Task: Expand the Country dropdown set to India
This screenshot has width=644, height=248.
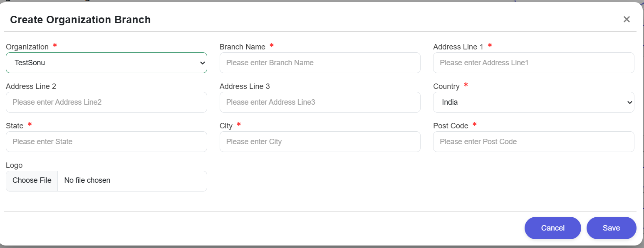Action: click(533, 102)
